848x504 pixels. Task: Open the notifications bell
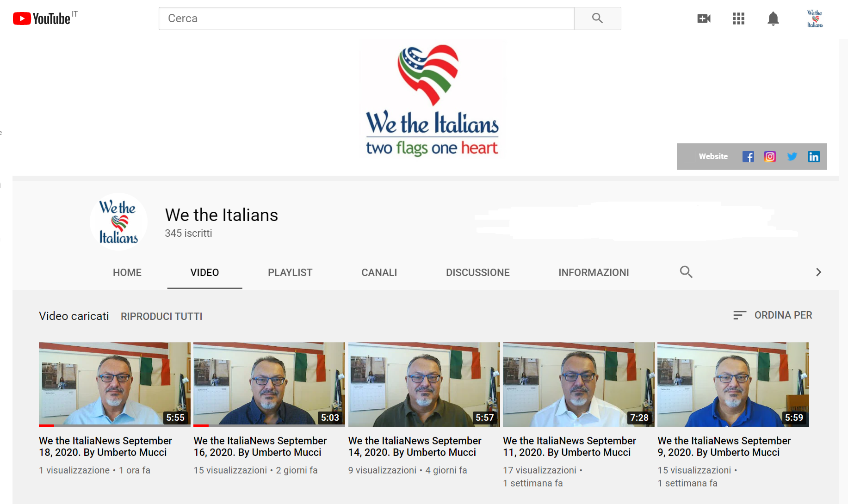(x=773, y=18)
